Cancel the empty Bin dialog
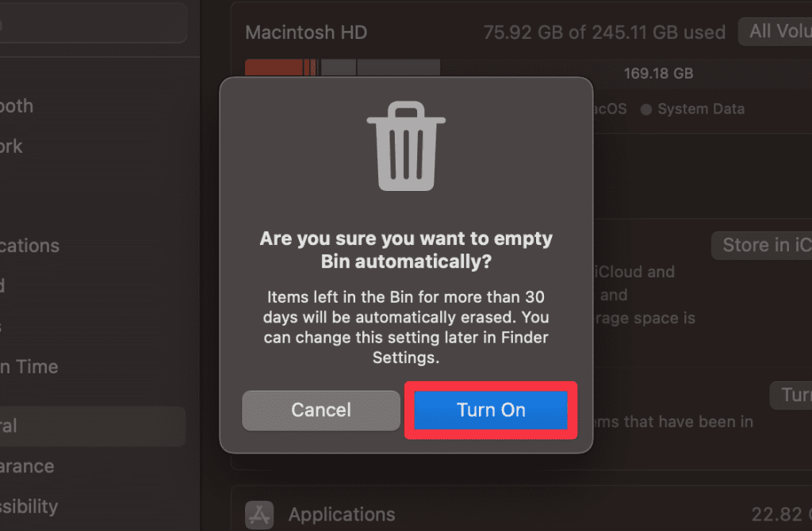The width and height of the screenshot is (812, 531). [x=321, y=410]
